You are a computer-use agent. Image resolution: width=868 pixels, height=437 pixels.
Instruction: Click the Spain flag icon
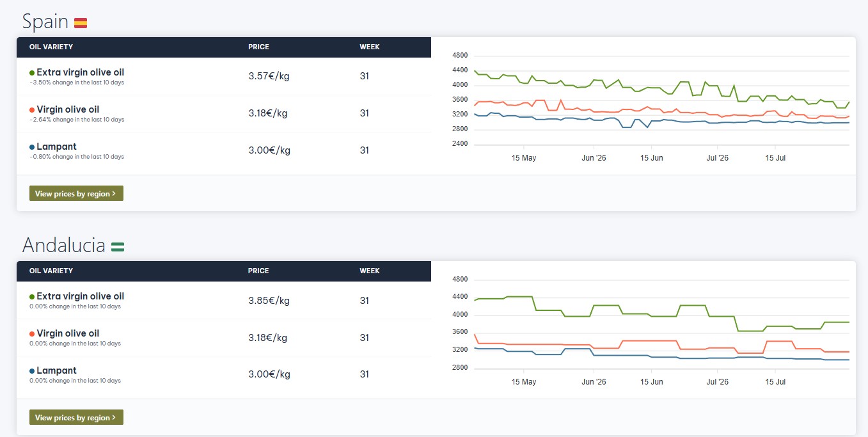[81, 23]
